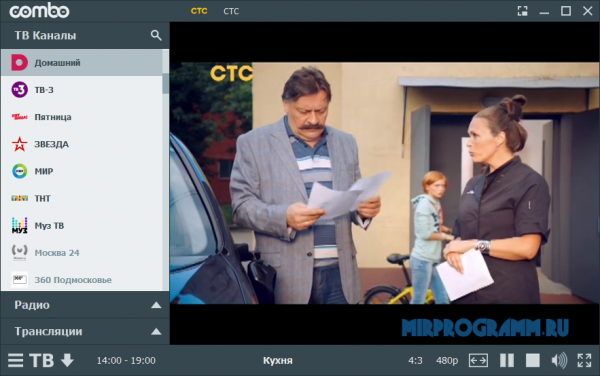Switch to the ТВ-3 channel

[82, 90]
